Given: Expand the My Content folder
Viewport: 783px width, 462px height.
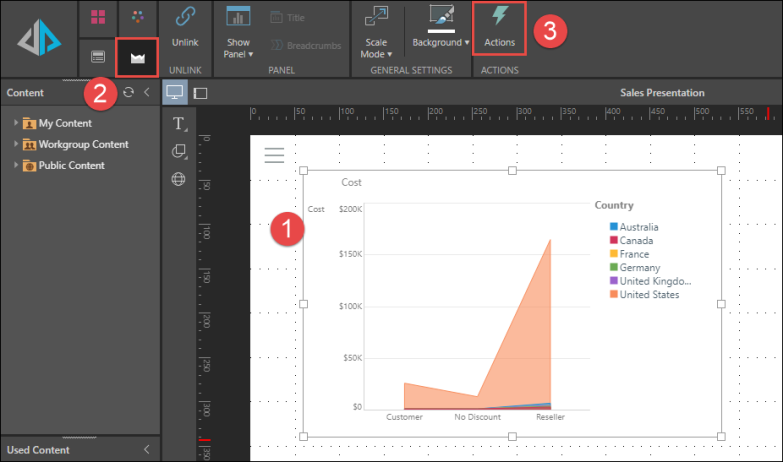Looking at the screenshot, I should pyautogui.click(x=17, y=123).
